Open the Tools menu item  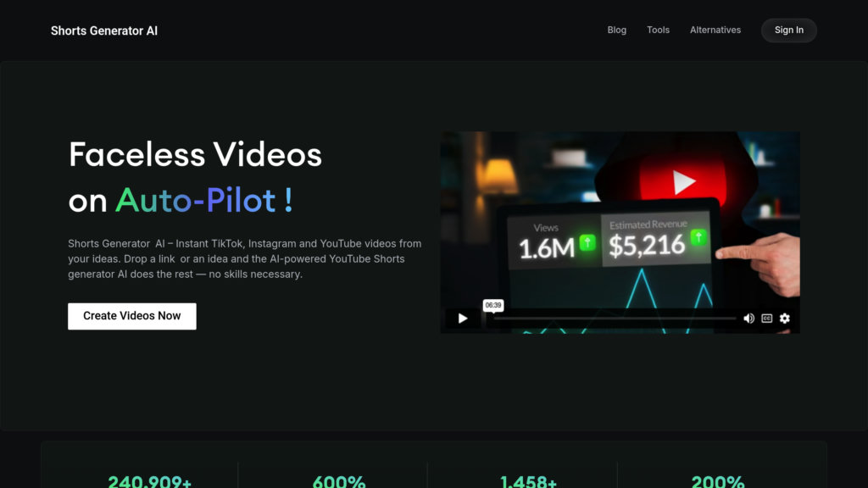coord(658,30)
